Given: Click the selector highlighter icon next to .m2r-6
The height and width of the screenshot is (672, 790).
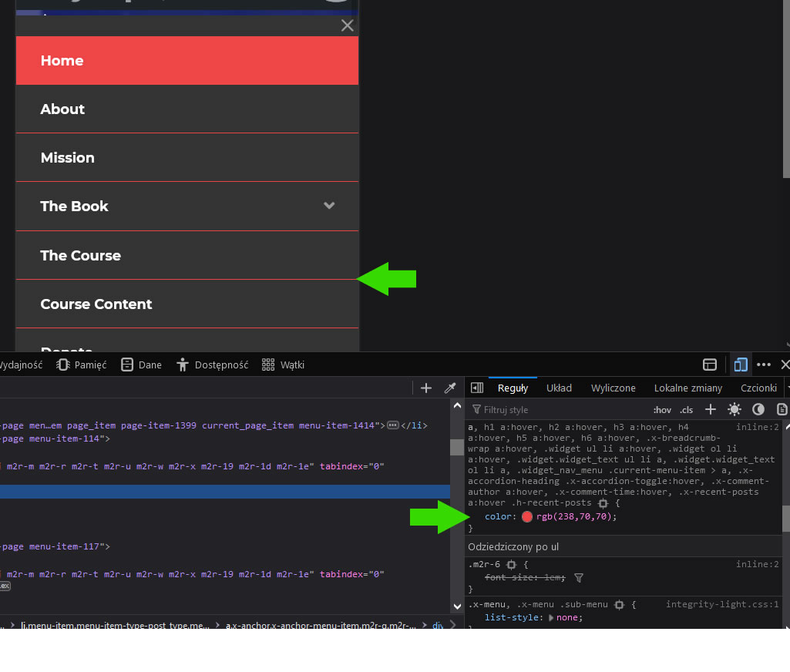Looking at the screenshot, I should click(511, 565).
